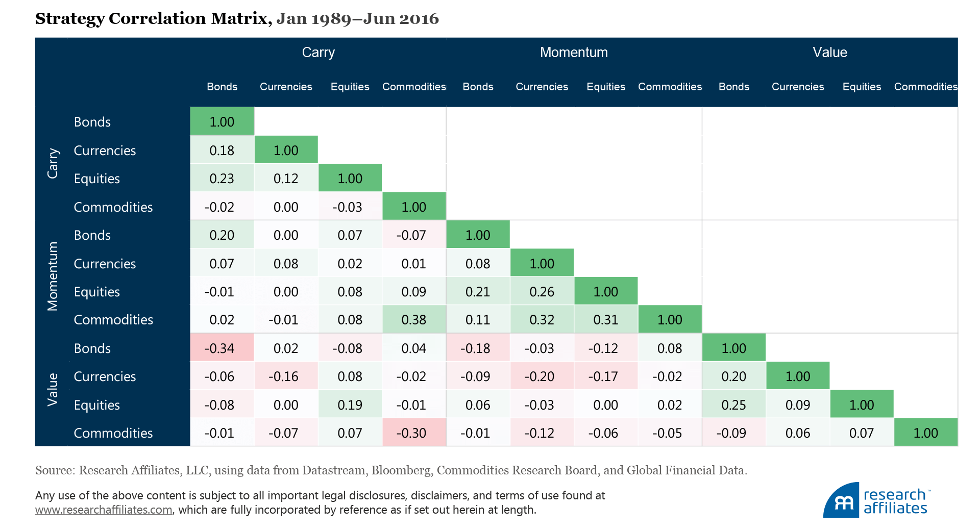Viewport: 980px width, 531px height.
Task: Click the vertical Carry row group label
Action: (x=53, y=164)
